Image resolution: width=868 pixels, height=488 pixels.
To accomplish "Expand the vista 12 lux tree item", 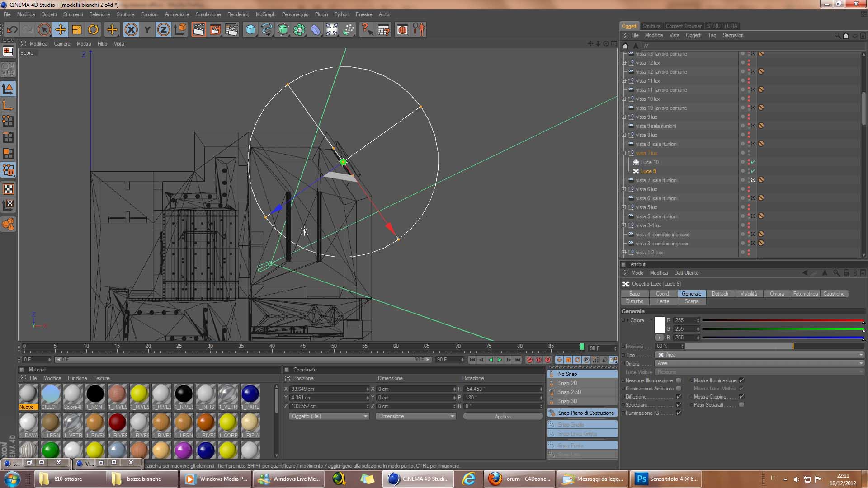I will click(624, 63).
